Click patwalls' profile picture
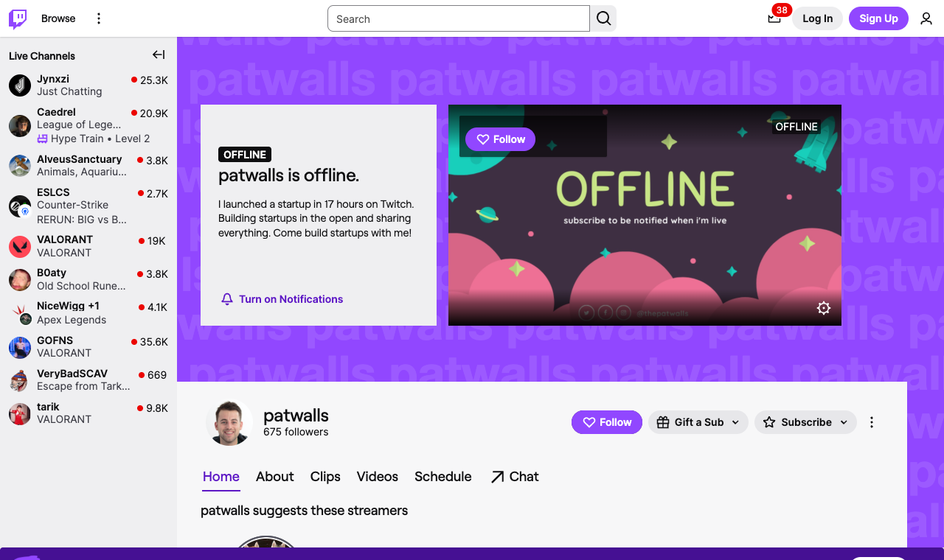Image resolution: width=944 pixels, height=560 pixels. coord(229,423)
